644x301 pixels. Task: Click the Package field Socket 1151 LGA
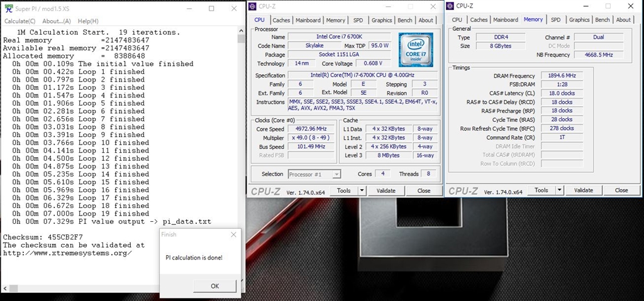coord(339,55)
